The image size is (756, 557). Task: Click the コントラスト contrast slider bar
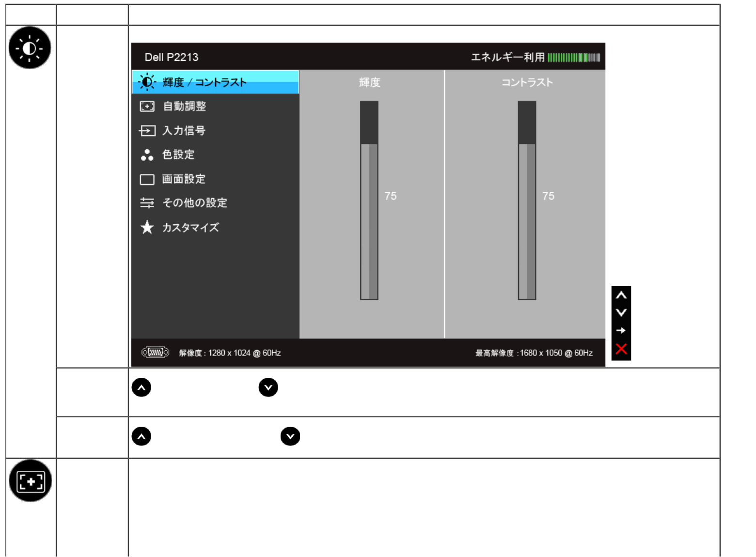(x=527, y=200)
